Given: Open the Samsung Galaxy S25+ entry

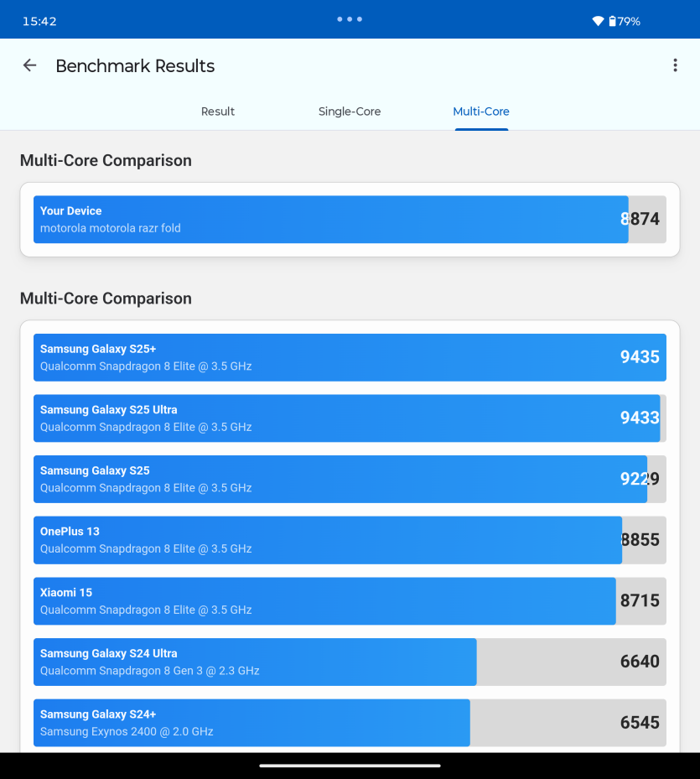Looking at the screenshot, I should (x=350, y=358).
